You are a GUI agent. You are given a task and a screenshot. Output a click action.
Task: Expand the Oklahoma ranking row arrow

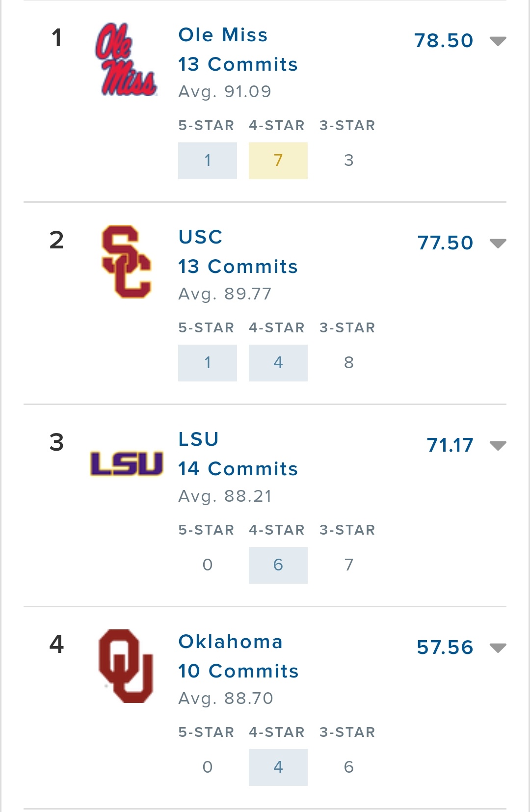498,648
